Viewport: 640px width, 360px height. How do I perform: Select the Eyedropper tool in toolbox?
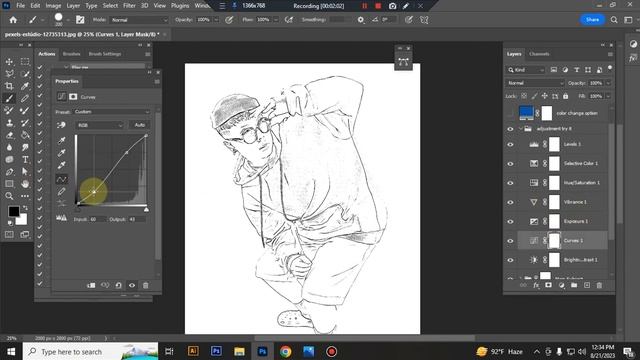click(25, 86)
